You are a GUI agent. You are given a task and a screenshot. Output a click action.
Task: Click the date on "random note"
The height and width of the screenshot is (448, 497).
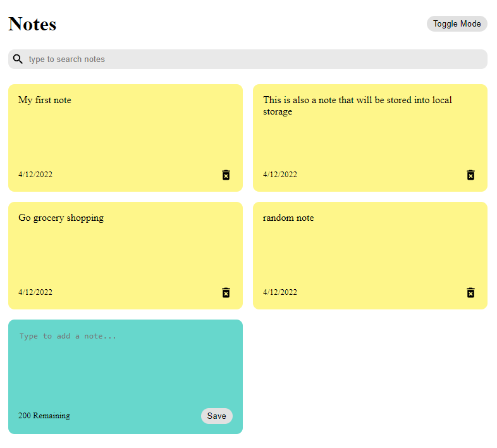coord(280,292)
